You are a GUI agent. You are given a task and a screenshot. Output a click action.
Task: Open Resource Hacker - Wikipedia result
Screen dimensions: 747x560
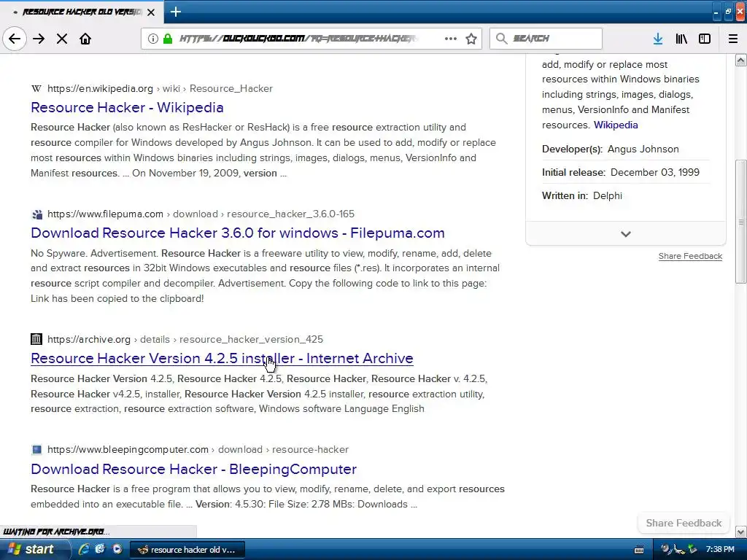click(x=127, y=108)
